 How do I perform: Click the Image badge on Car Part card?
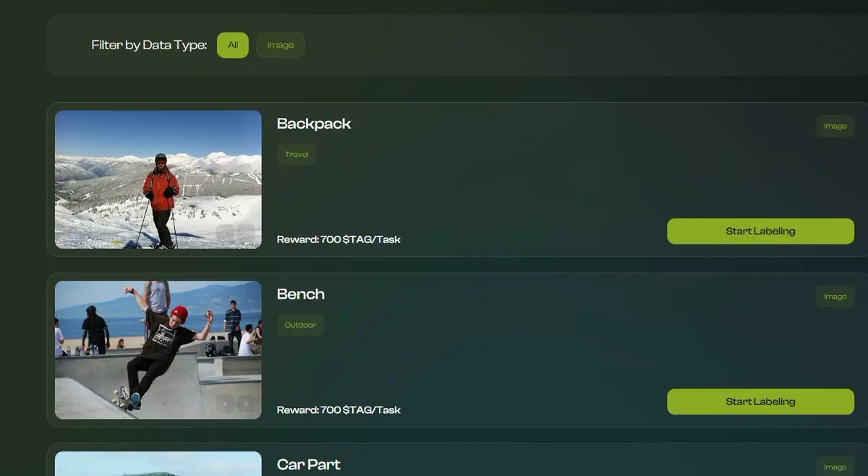(x=835, y=467)
